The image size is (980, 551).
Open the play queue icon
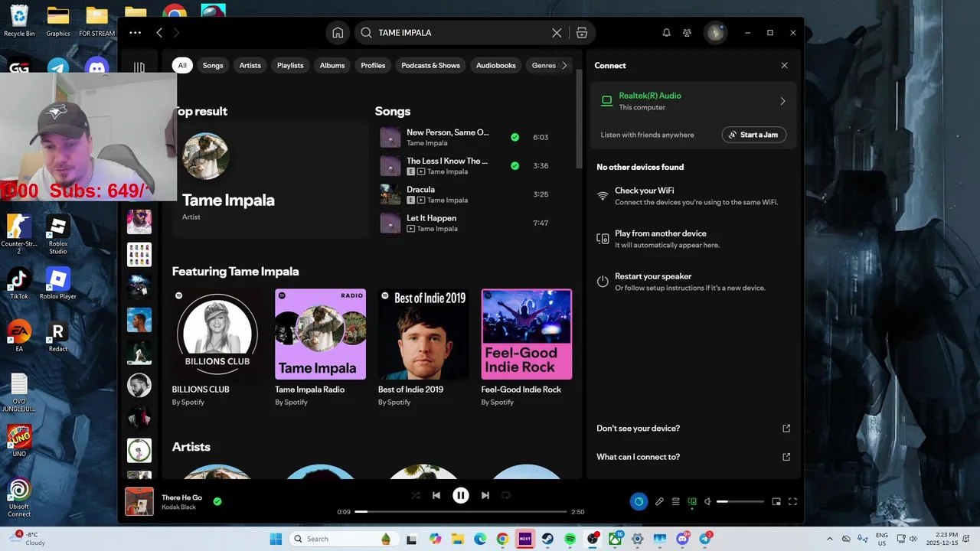pyautogui.click(x=675, y=501)
